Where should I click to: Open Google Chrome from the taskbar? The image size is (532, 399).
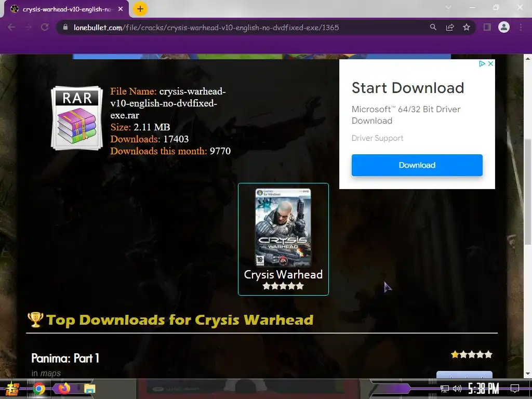pos(39,389)
